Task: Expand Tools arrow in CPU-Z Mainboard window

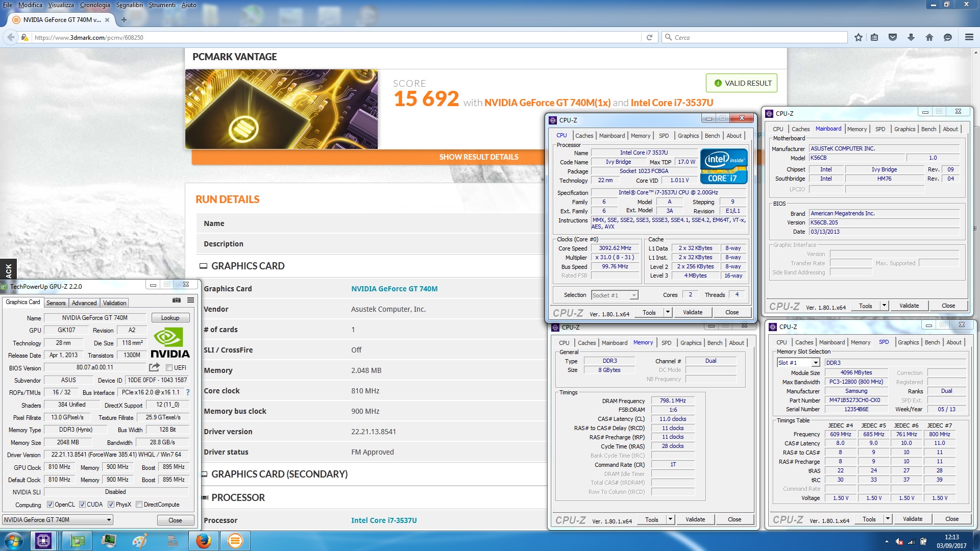Action: click(x=884, y=306)
